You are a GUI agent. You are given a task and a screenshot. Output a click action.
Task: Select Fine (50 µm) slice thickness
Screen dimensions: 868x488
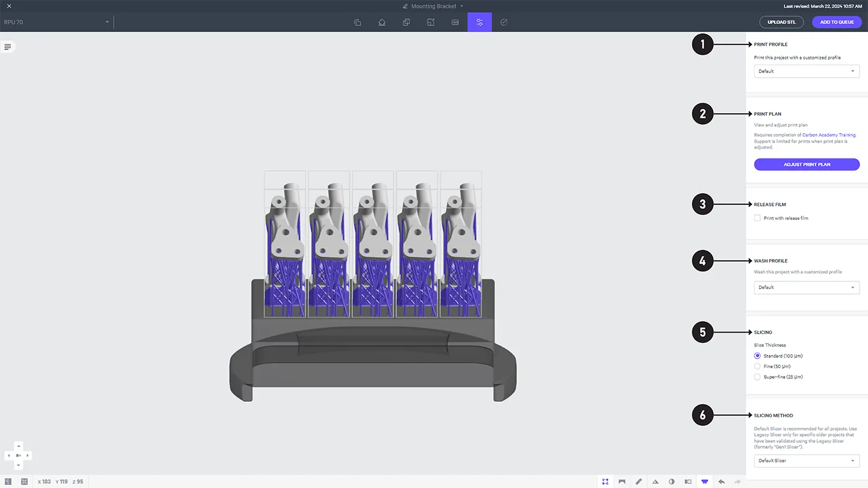pyautogui.click(x=757, y=366)
